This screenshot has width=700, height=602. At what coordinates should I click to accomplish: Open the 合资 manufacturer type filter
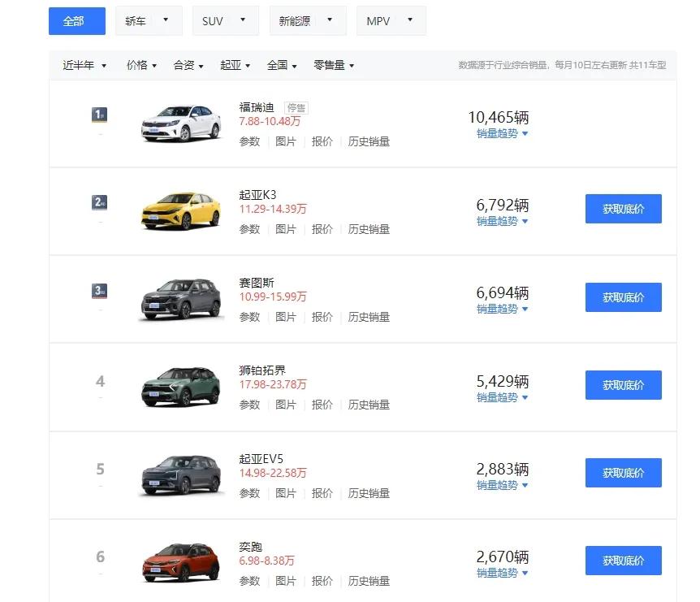(188, 65)
